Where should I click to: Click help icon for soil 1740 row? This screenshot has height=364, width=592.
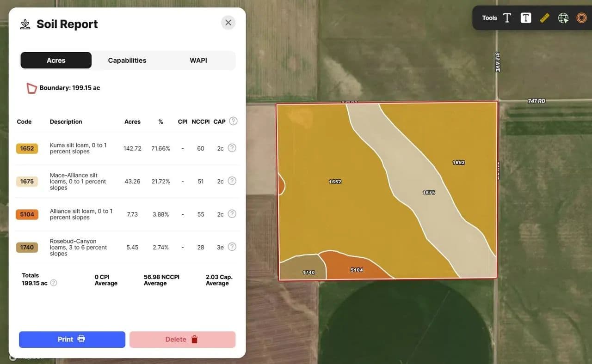(x=232, y=247)
